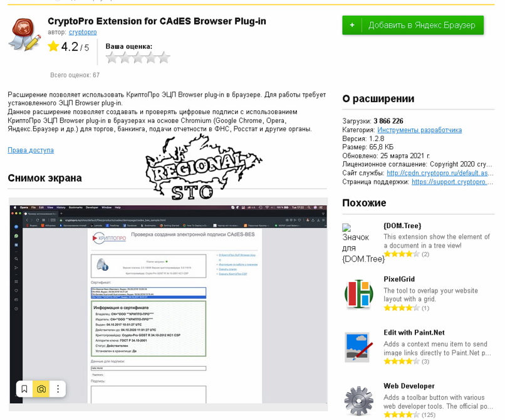The height and width of the screenshot is (420, 505).
Task: Click the Edit with Paint.Net icon
Action: coord(359,347)
